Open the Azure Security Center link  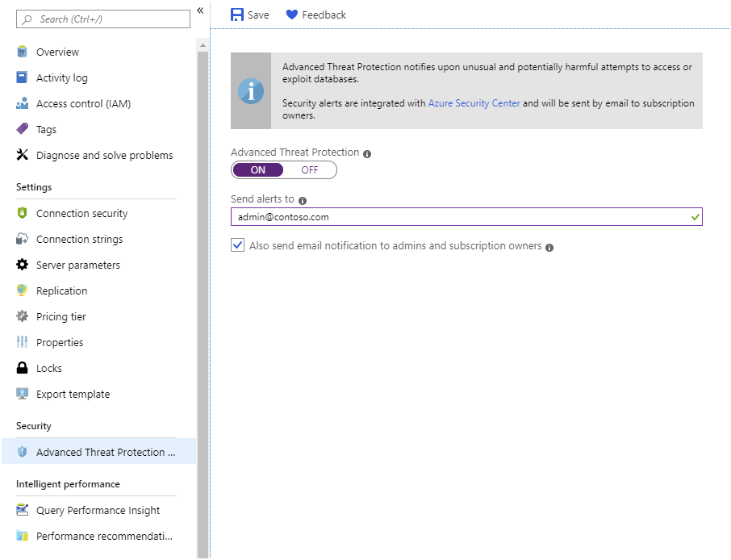(x=474, y=103)
